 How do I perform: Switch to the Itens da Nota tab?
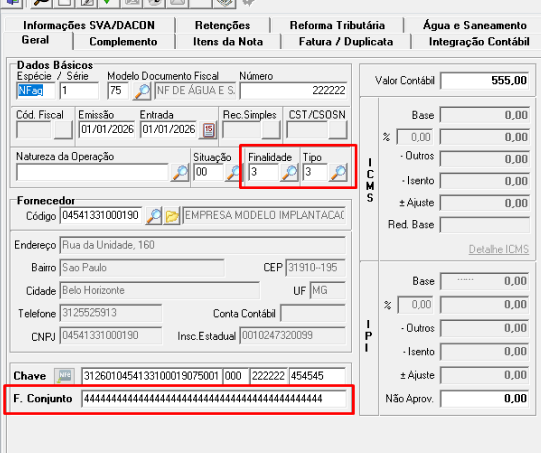click(x=228, y=42)
